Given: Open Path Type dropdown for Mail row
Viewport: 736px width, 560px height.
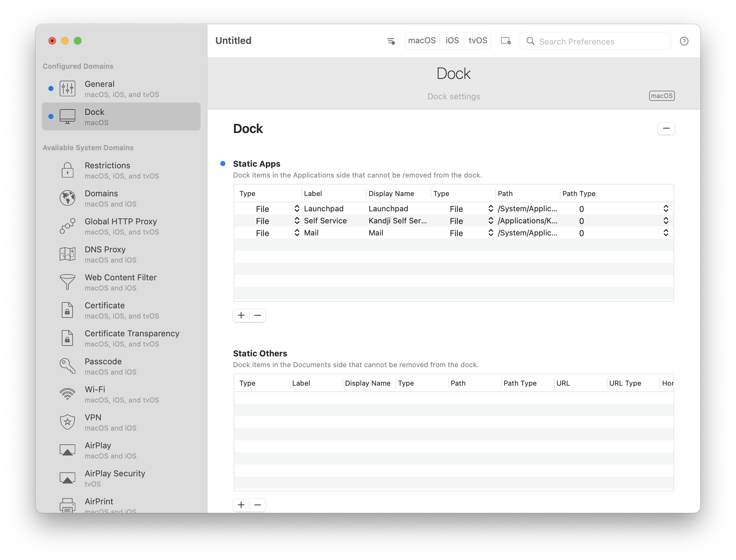Looking at the screenshot, I should [x=665, y=233].
